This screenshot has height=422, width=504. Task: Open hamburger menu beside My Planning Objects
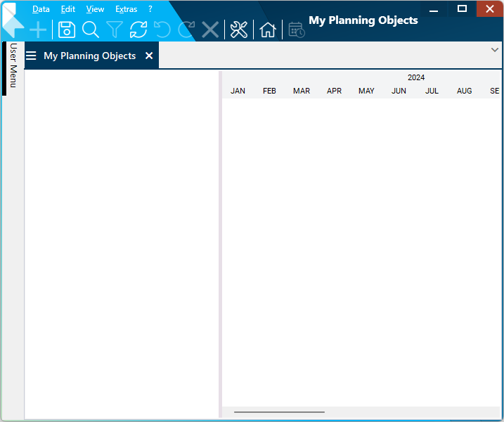click(31, 56)
